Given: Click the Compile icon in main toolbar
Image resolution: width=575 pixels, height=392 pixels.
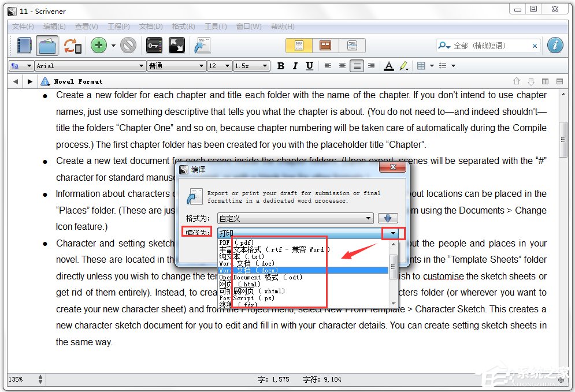Looking at the screenshot, I should point(202,46).
